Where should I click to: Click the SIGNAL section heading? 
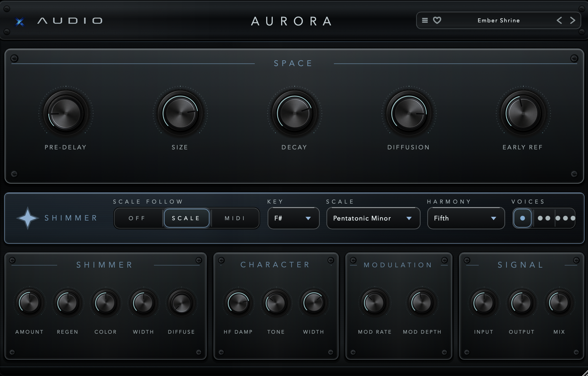[x=521, y=265]
